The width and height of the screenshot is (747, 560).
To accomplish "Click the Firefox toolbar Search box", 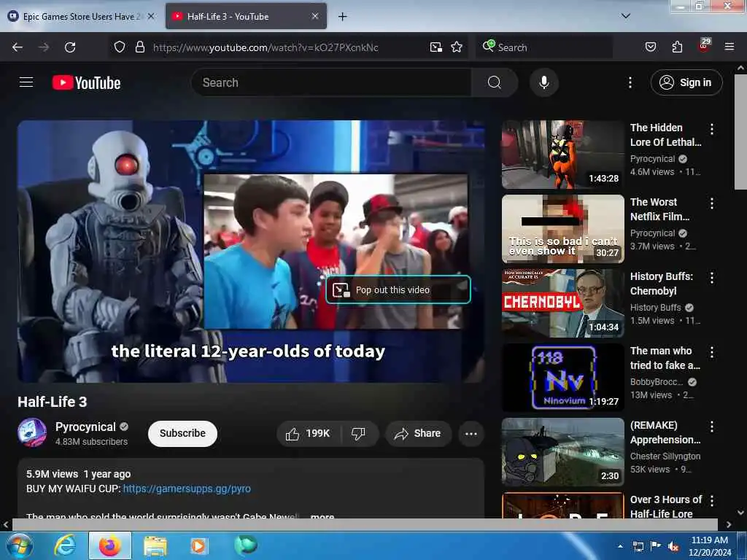I will pyautogui.click(x=544, y=47).
